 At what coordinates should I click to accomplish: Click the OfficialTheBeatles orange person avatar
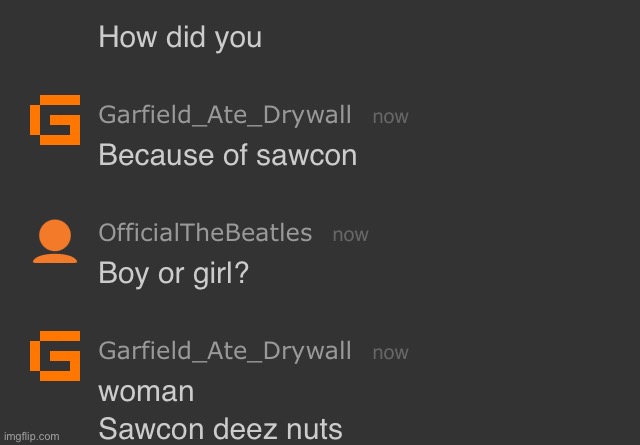coord(54,240)
